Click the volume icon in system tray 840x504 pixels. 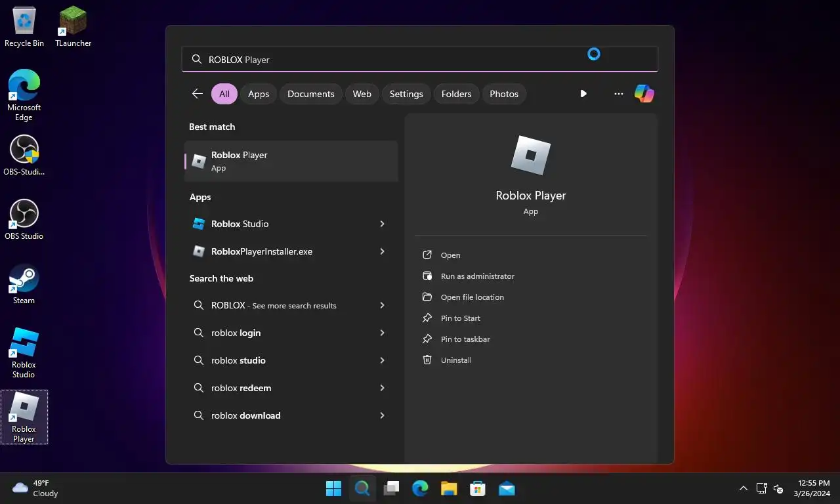click(778, 488)
